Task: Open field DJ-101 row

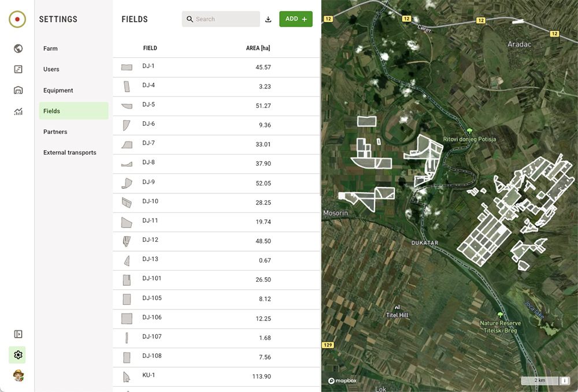Action: [x=216, y=280]
